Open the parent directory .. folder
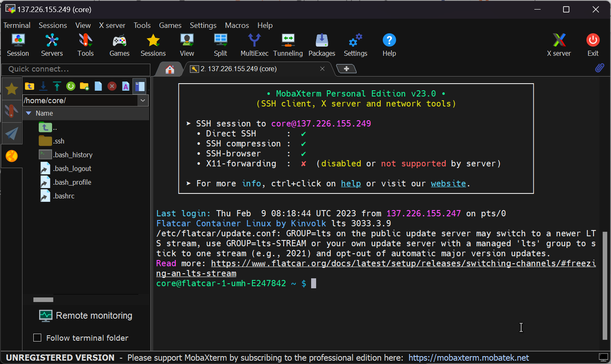The height and width of the screenshot is (364, 611). (46, 127)
